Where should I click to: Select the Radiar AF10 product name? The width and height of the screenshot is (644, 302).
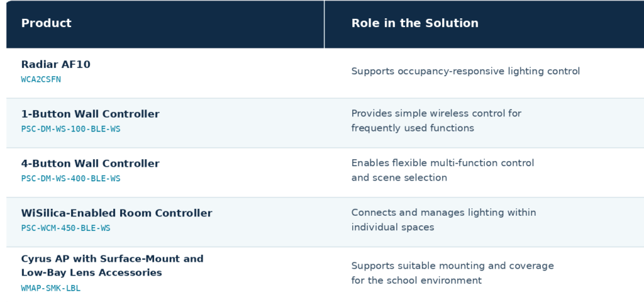[x=56, y=65]
